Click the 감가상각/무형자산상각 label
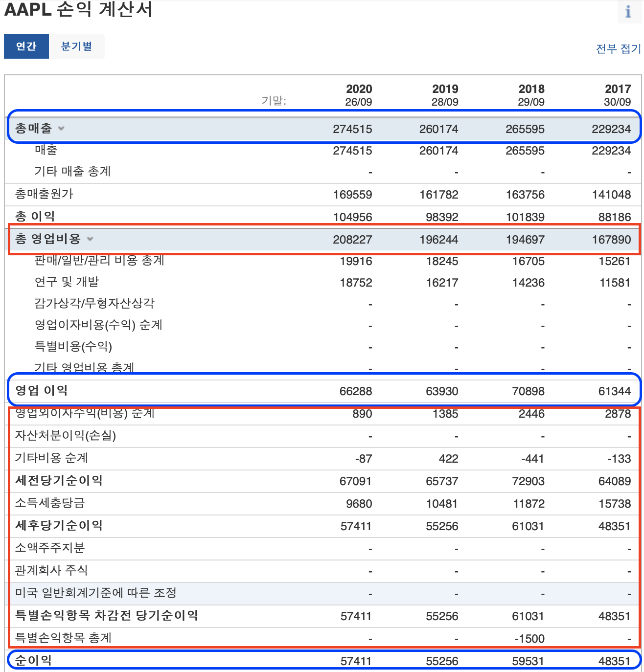Image resolution: width=644 pixels, height=672 pixels. coord(94,303)
